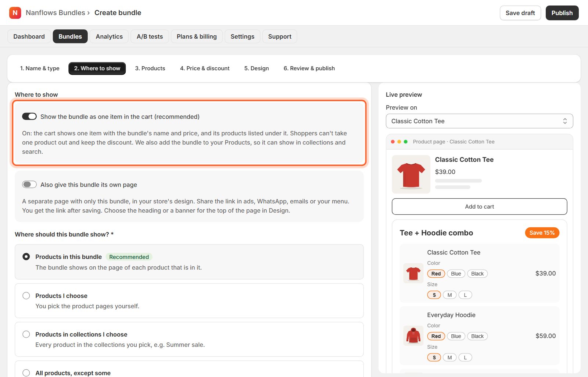
Task: Click the red t-shirt product image
Action: (411, 174)
